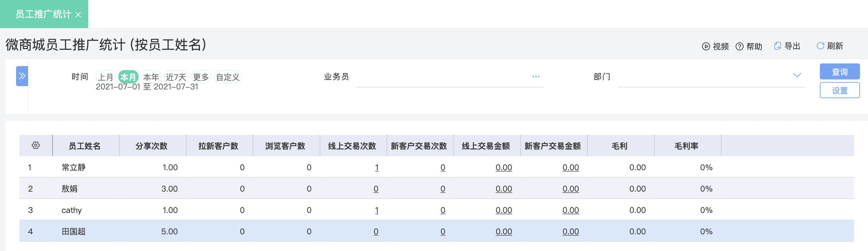Click the 部门 selection field
The width and height of the screenshot is (868, 251).
click(x=711, y=77)
